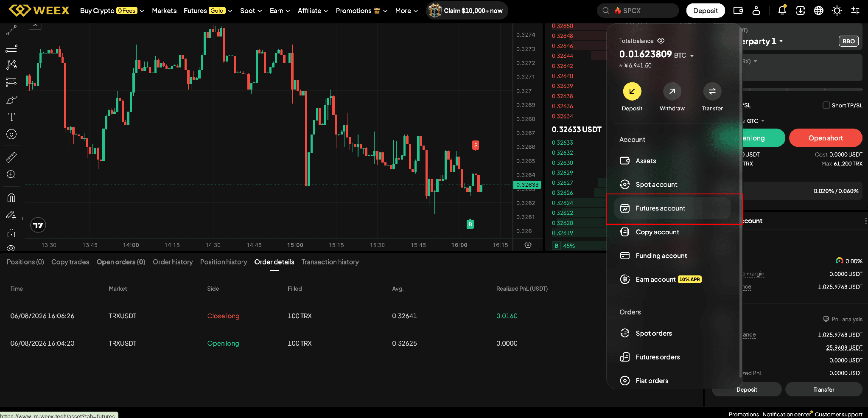Open PnL analysis link

tap(843, 319)
